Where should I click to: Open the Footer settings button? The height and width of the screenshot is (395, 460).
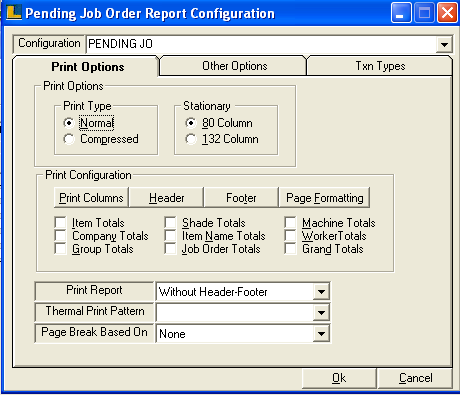coord(241,198)
